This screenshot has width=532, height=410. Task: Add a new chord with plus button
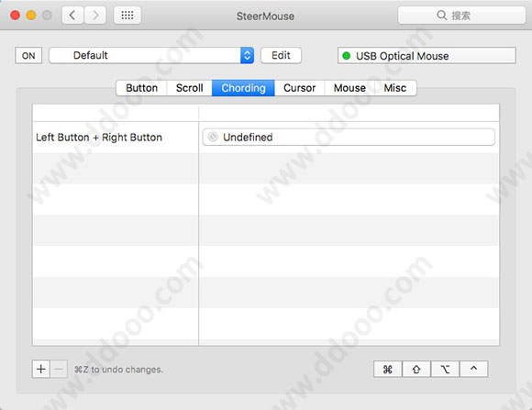(x=41, y=369)
